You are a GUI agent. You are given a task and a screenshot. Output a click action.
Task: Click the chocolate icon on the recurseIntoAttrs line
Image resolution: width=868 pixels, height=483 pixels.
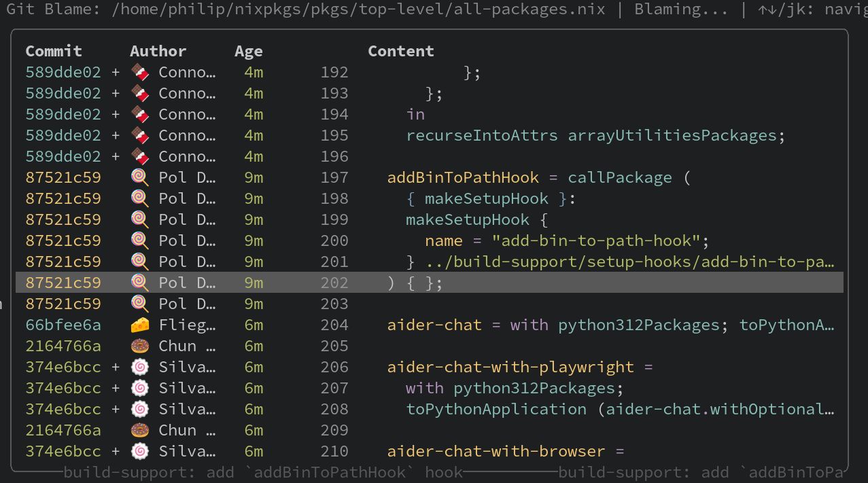click(x=139, y=135)
